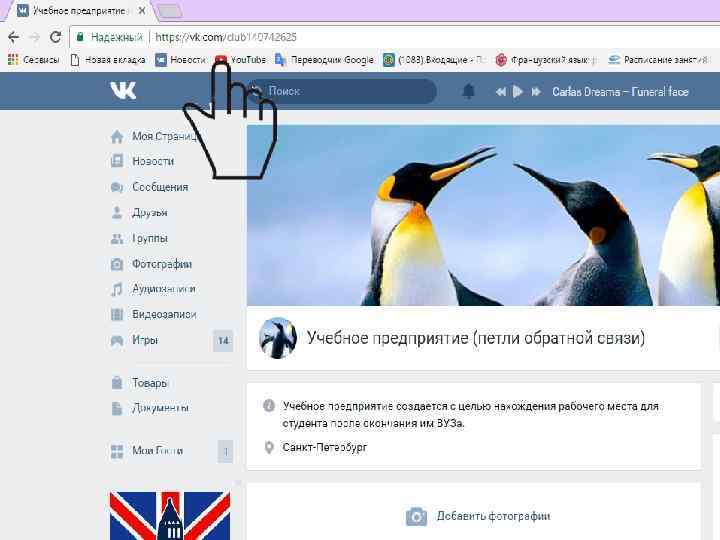Image resolution: width=720 pixels, height=540 pixels.
Task: Open notifications bell icon
Action: pos(468,91)
